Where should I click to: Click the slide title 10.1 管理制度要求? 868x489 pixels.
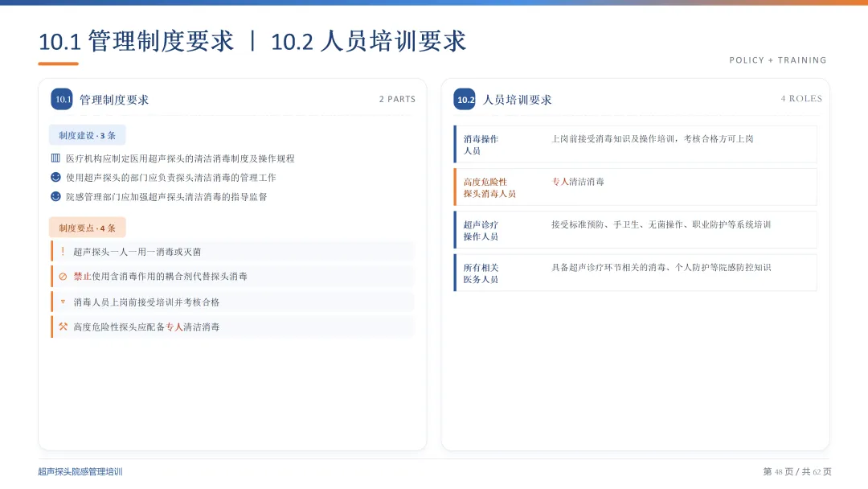pos(136,41)
